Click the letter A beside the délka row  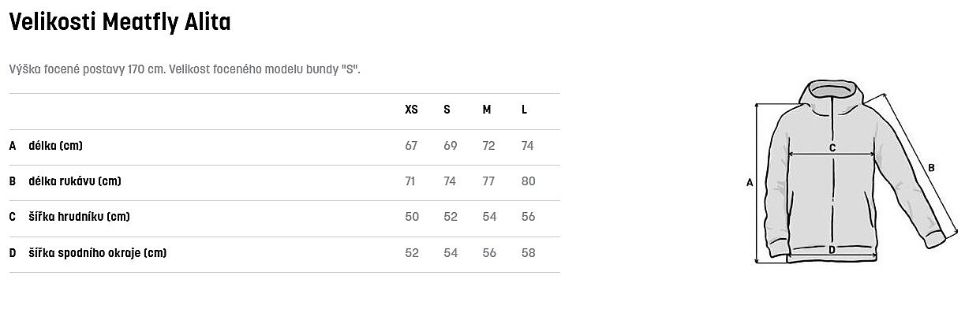(13, 146)
